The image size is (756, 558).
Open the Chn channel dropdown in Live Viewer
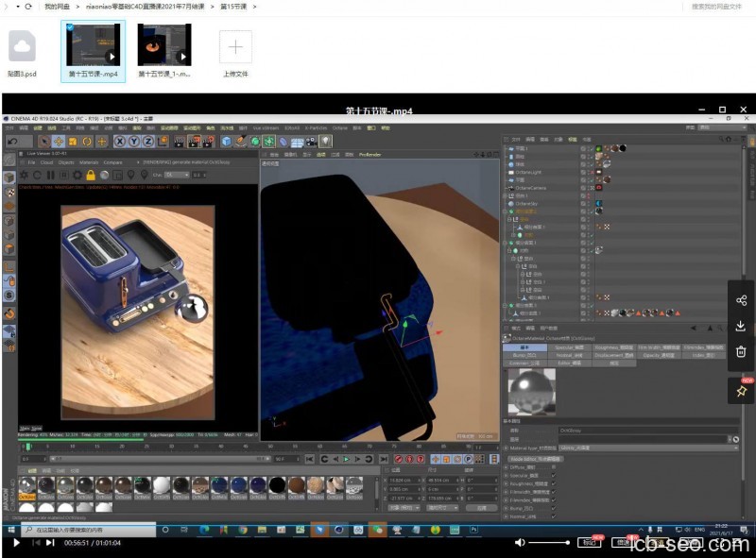point(178,175)
